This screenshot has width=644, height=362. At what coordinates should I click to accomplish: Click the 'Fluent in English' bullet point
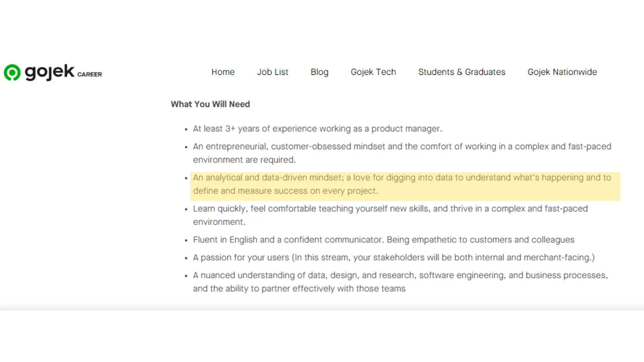point(384,239)
